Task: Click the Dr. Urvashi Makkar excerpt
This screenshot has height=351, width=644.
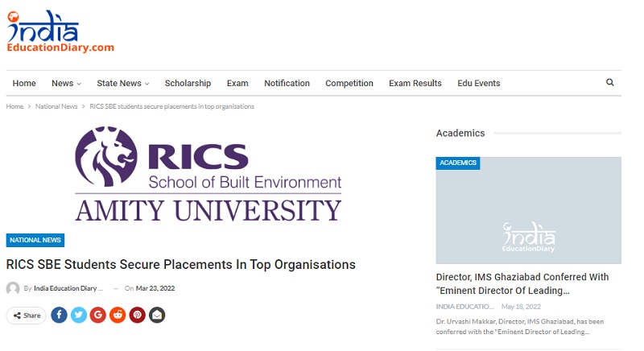Action: pos(520,326)
